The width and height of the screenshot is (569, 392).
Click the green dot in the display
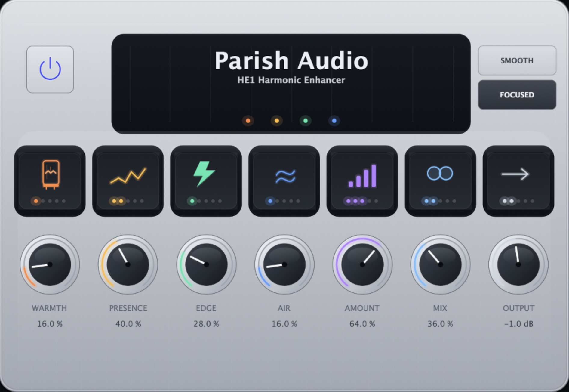click(x=306, y=121)
